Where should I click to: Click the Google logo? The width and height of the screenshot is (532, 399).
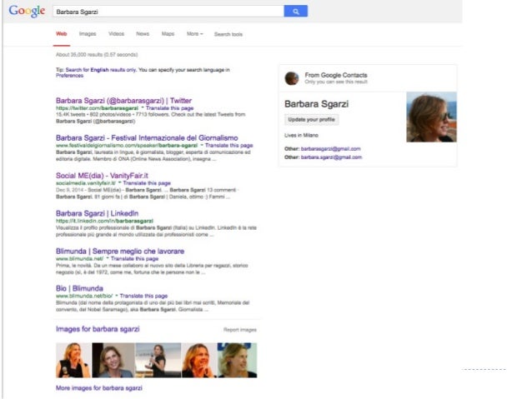27,11
